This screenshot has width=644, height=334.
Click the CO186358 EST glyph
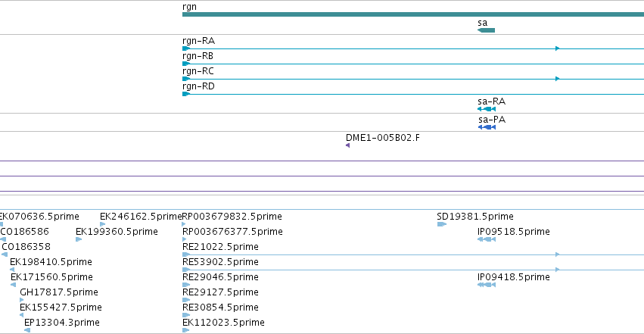coord(5,254)
